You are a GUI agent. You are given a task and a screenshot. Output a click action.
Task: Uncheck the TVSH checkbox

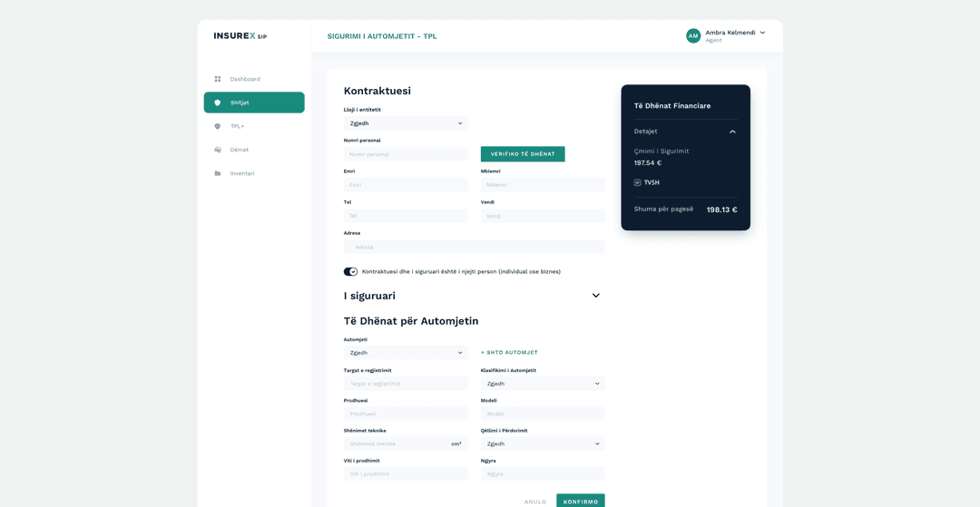[x=638, y=182]
